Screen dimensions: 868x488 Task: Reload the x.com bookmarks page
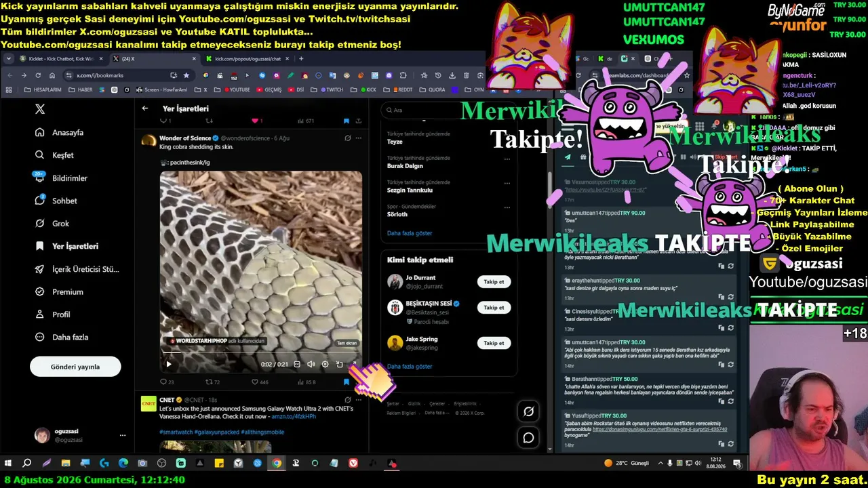pos(38,75)
